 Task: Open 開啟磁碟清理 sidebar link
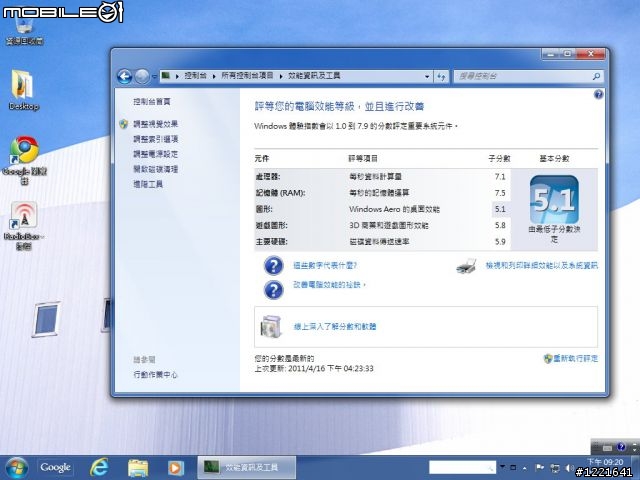[x=156, y=169]
